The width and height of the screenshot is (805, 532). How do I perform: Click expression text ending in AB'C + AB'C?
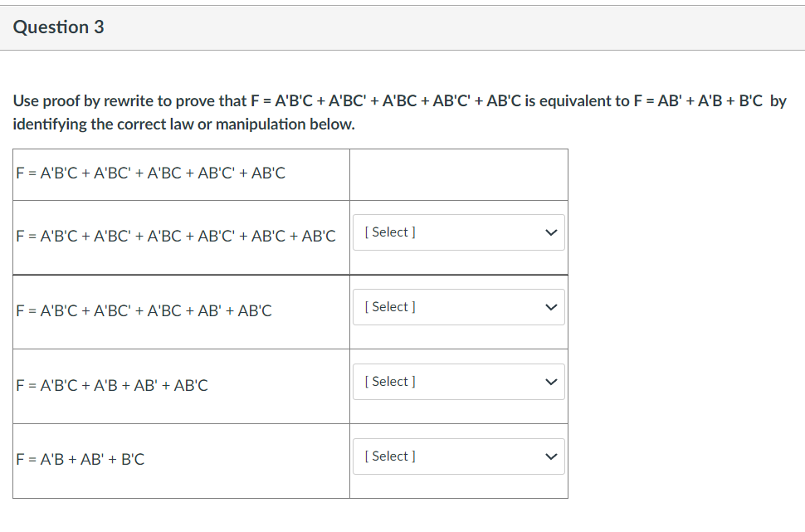pyautogui.click(x=176, y=236)
